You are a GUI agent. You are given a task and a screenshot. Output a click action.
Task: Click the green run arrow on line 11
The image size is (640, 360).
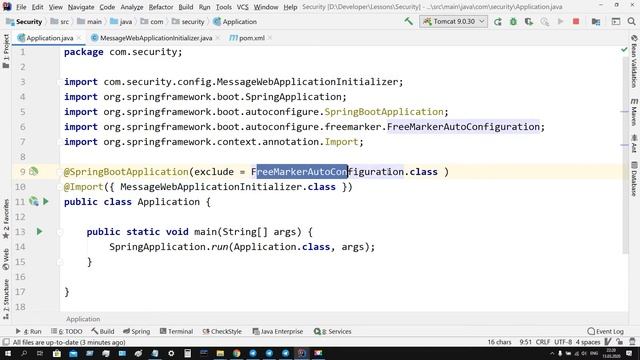[x=46, y=201]
